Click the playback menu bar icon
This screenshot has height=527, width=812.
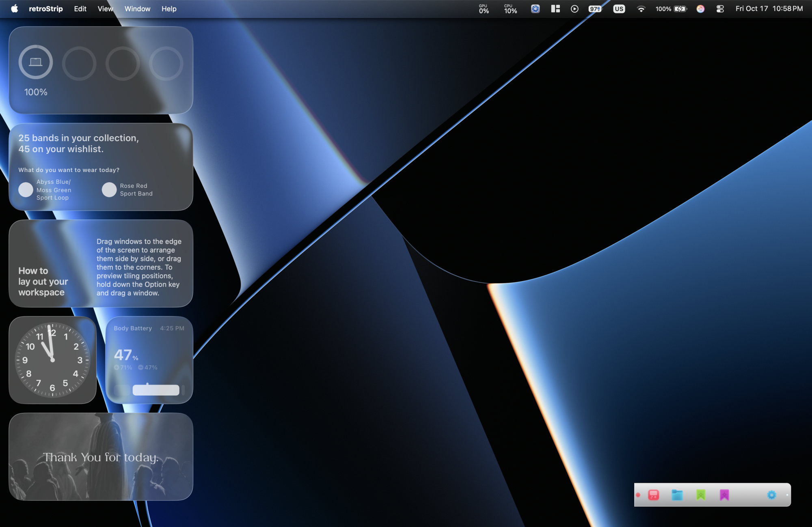[574, 9]
